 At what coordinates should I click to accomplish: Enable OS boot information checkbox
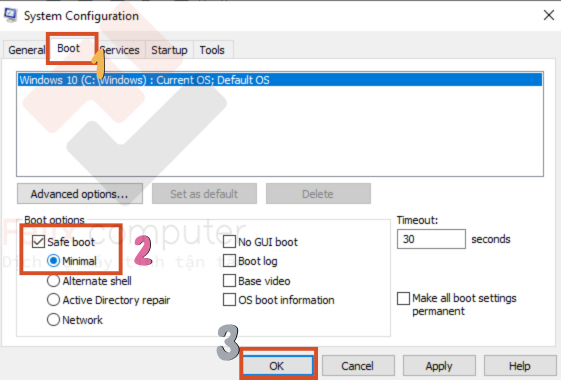pyautogui.click(x=229, y=300)
